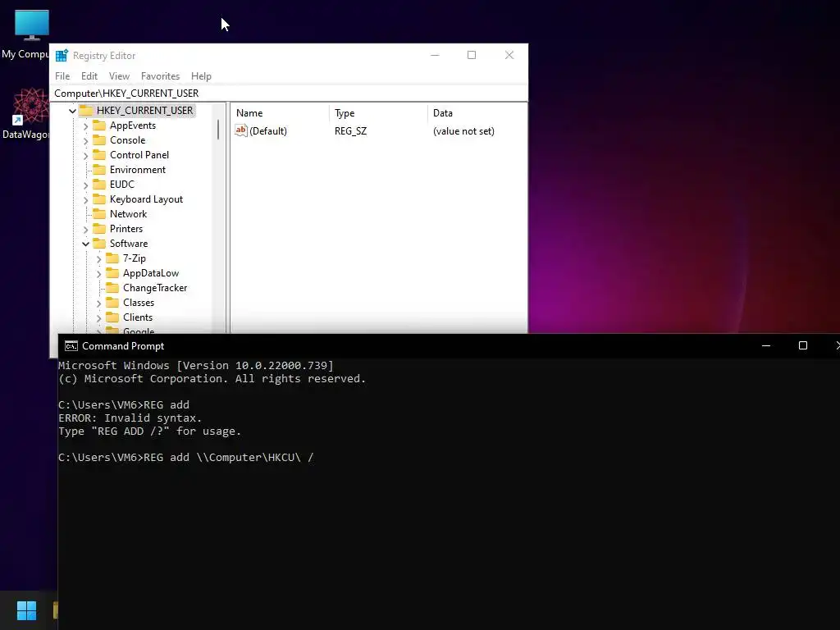Expand the Clients key
The image size is (840, 630).
tap(99, 318)
